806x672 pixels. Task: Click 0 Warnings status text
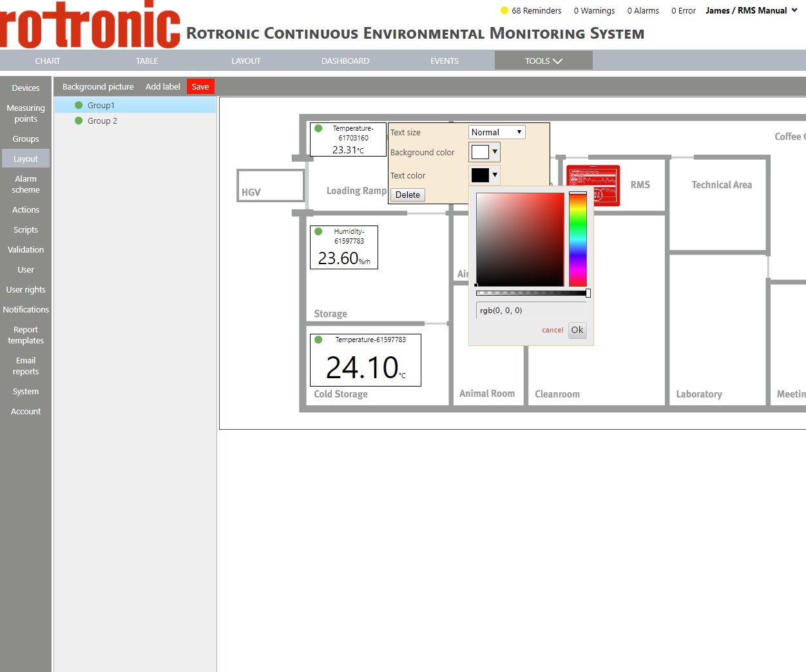pyautogui.click(x=594, y=10)
